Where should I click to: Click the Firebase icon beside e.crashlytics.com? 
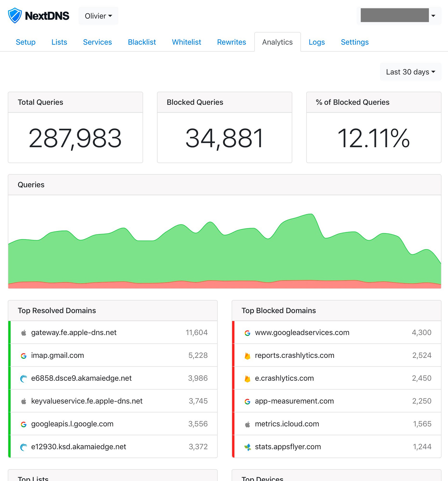247,378
